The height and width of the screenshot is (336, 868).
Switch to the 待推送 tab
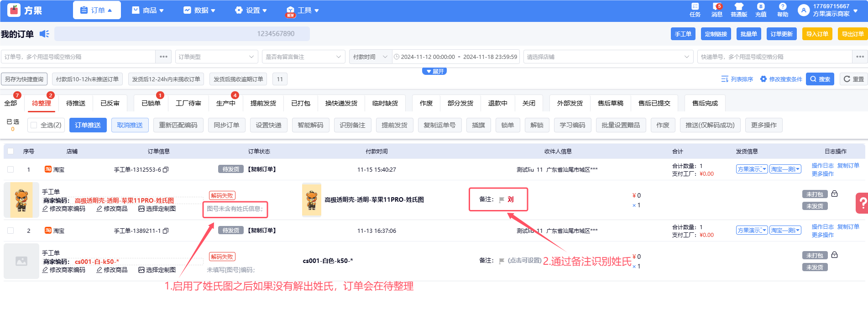(x=76, y=103)
